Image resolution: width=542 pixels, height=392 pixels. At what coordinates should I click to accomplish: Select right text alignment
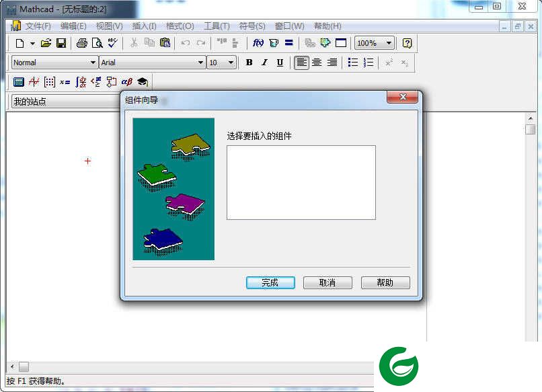pyautogui.click(x=332, y=63)
